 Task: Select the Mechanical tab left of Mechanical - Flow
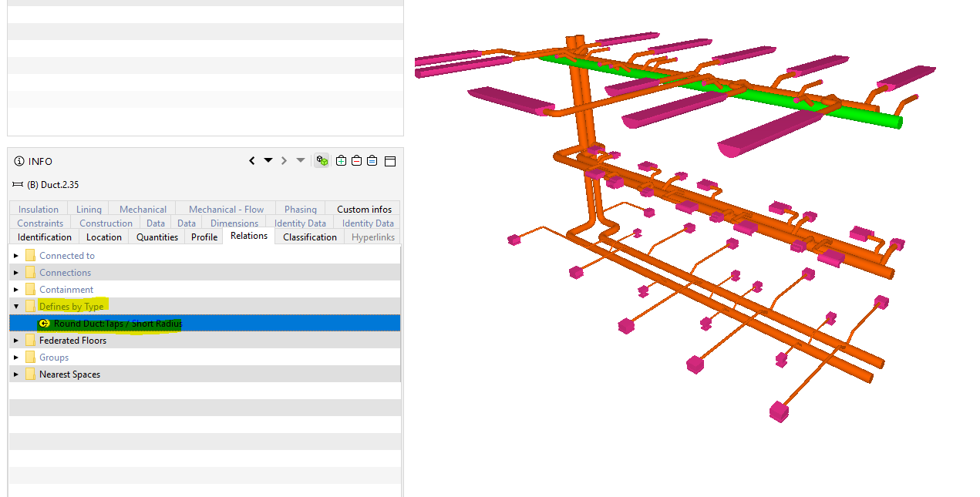point(143,209)
